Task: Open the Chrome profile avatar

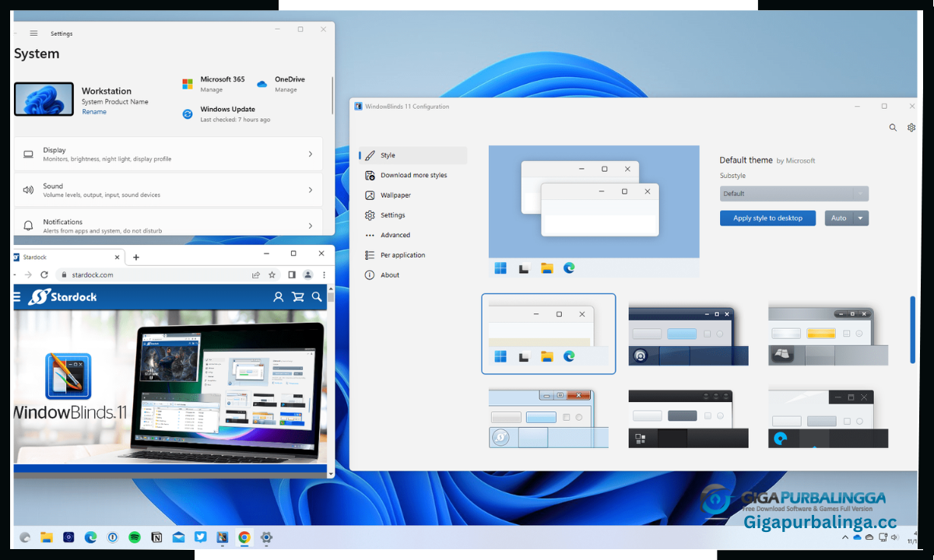Action: [x=308, y=275]
